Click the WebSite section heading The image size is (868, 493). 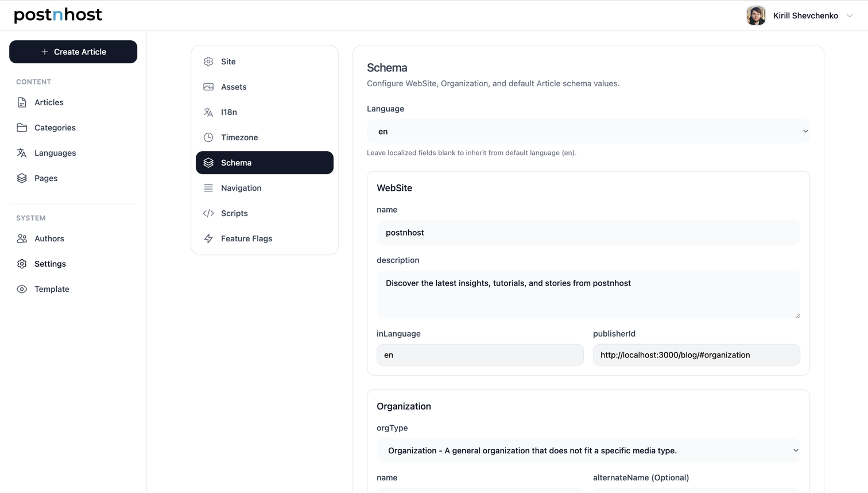[394, 188]
